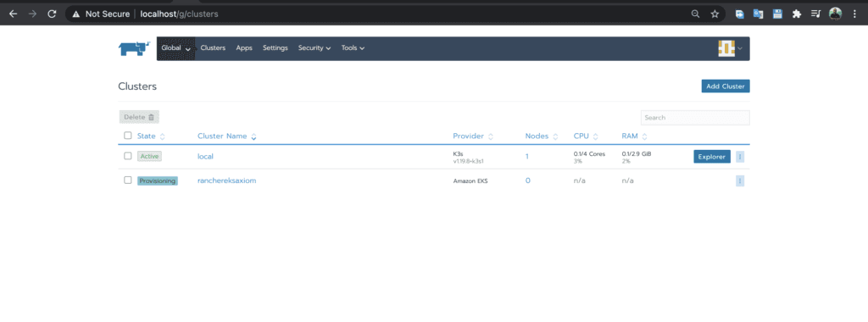
Task: Expand the Security dropdown menu
Action: point(314,48)
